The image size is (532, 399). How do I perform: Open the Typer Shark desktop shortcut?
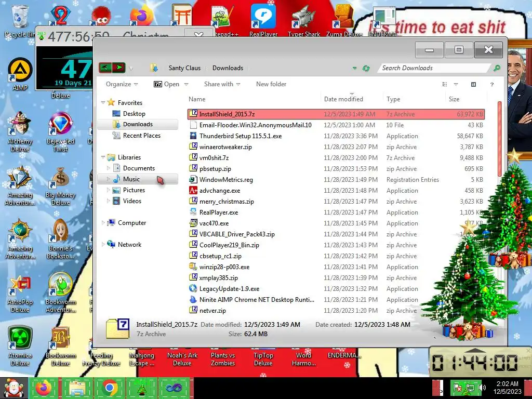[x=303, y=20]
